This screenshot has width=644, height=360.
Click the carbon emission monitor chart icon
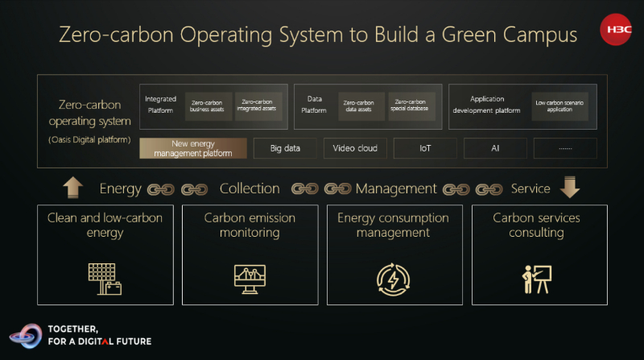(x=250, y=278)
